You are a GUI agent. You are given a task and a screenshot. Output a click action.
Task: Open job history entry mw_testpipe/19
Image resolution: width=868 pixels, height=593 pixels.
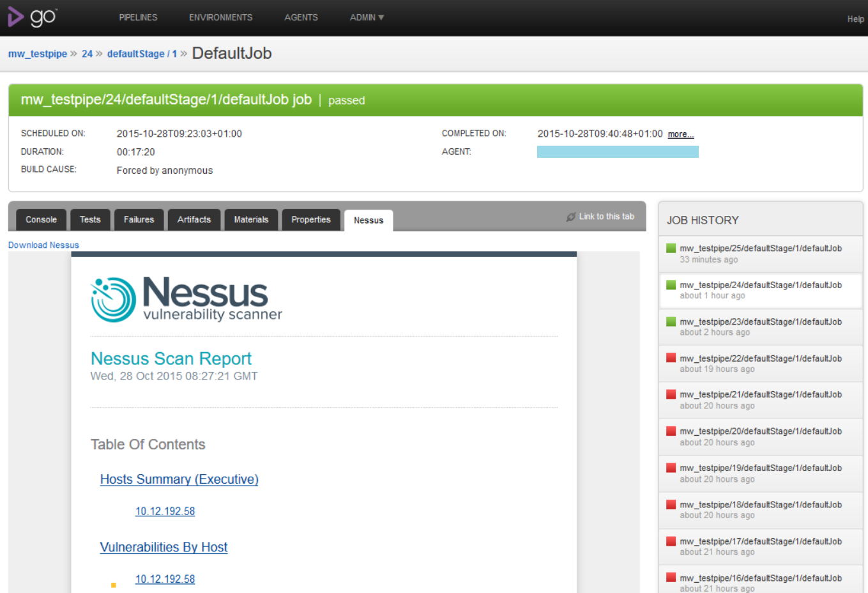(761, 468)
